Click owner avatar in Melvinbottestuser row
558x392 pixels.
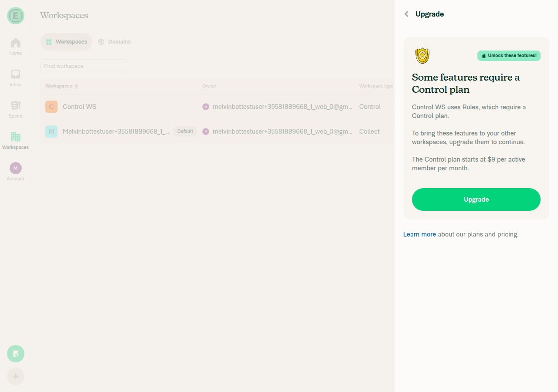click(x=206, y=132)
